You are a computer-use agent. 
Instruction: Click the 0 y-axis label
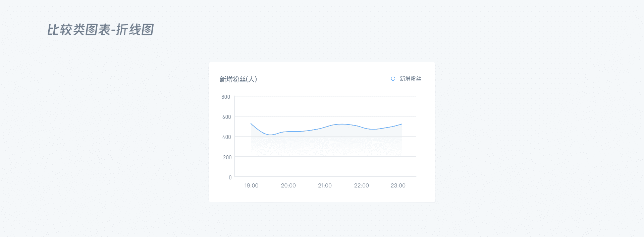click(230, 177)
